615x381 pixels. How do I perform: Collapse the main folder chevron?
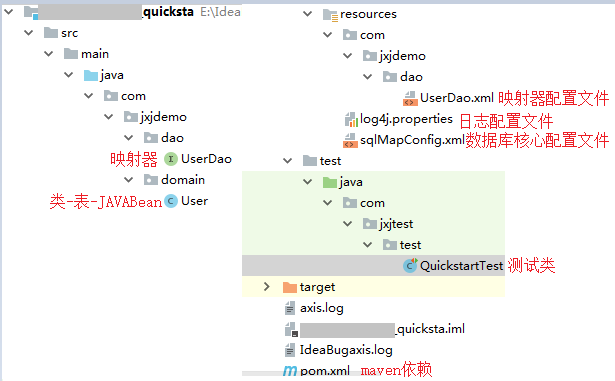pyautogui.click(x=49, y=53)
